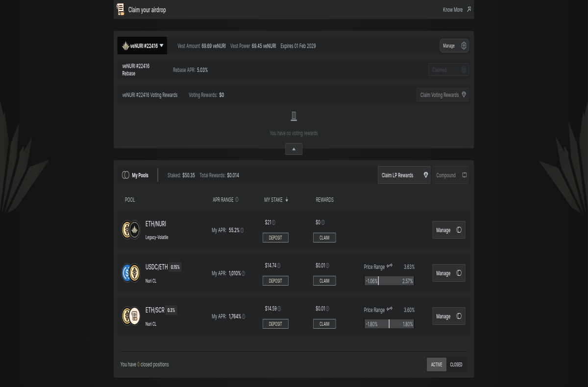Screen dimensions: 588x387
Task: Collapse the veNURI panel with the up arrow
Action: [294, 149]
